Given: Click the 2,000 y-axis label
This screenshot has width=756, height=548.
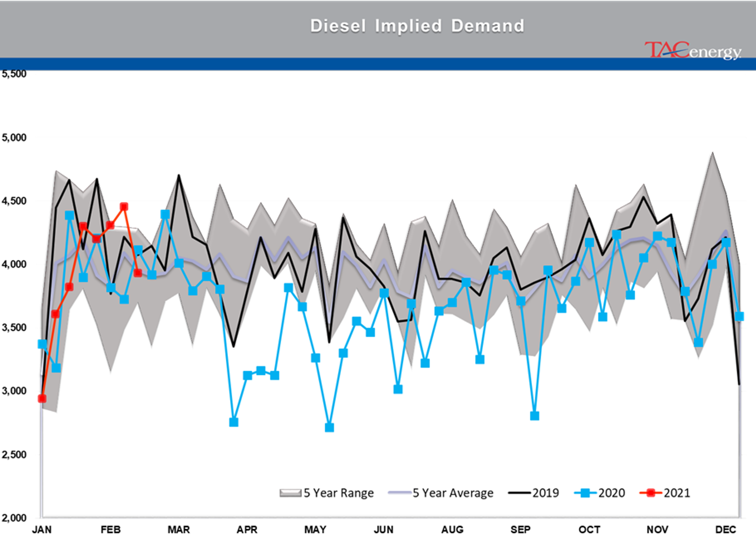Looking at the screenshot, I should click(x=14, y=518).
